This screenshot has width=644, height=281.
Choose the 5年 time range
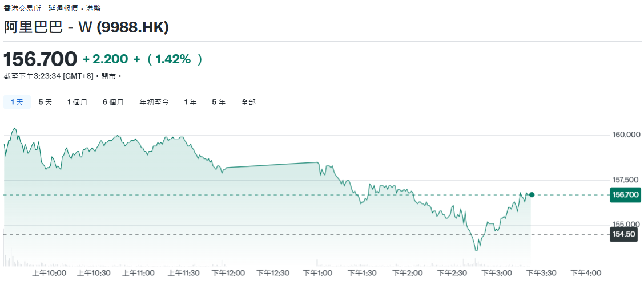[219, 102]
